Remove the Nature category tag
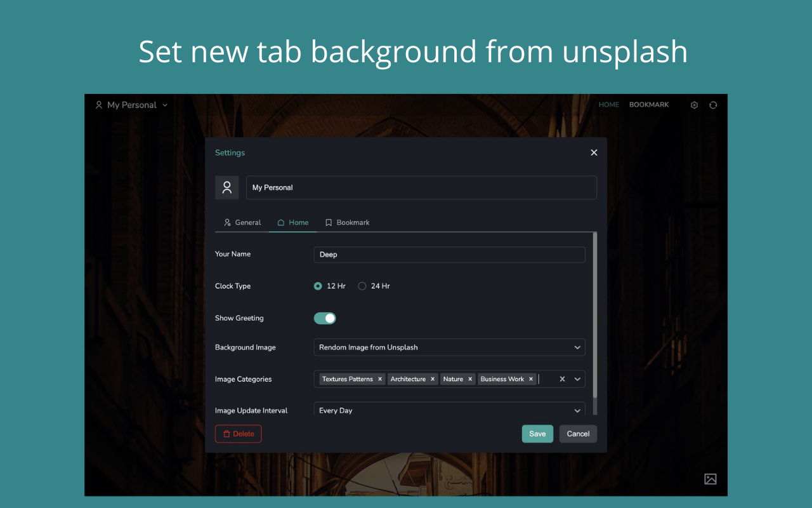This screenshot has width=812, height=508. pyautogui.click(x=470, y=378)
